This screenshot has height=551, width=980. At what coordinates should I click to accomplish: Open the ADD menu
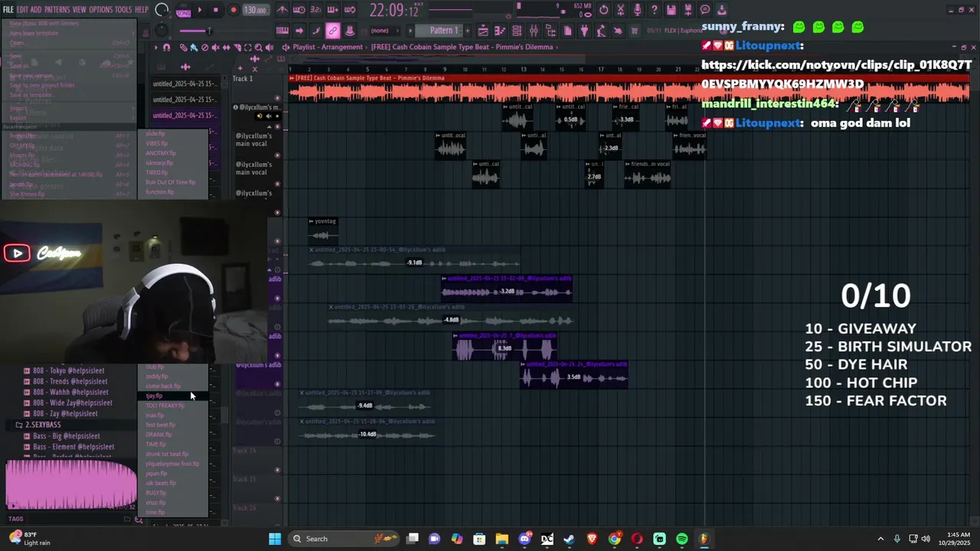point(37,10)
